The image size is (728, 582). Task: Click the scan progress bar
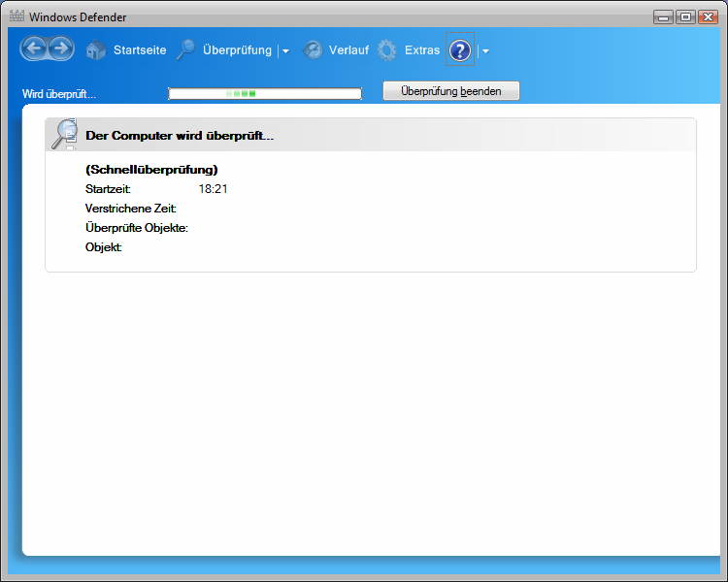point(264,94)
